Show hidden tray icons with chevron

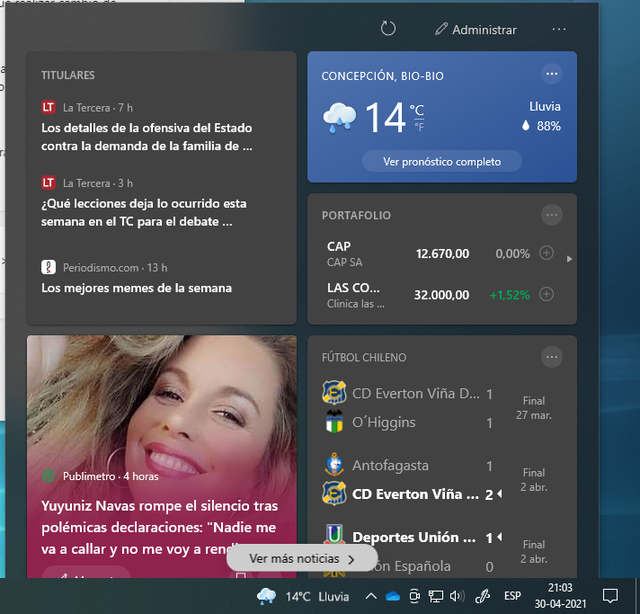[x=371, y=596]
